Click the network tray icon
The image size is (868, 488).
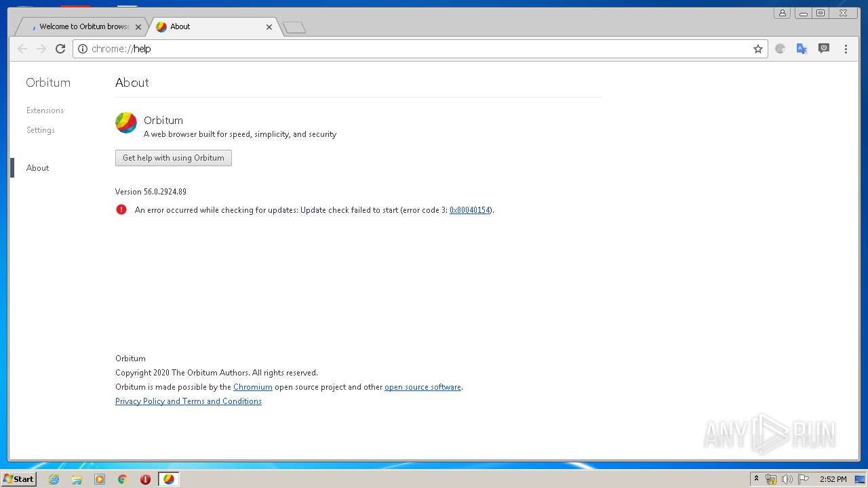pyautogui.click(x=771, y=479)
